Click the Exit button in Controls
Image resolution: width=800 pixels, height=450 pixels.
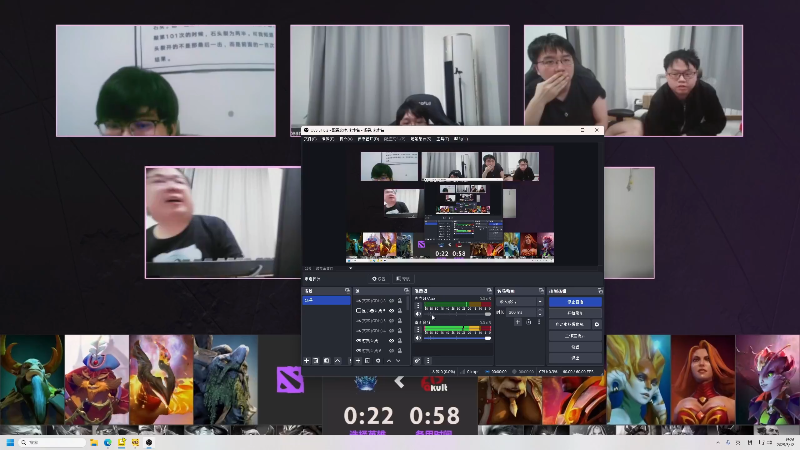pyautogui.click(x=575, y=358)
